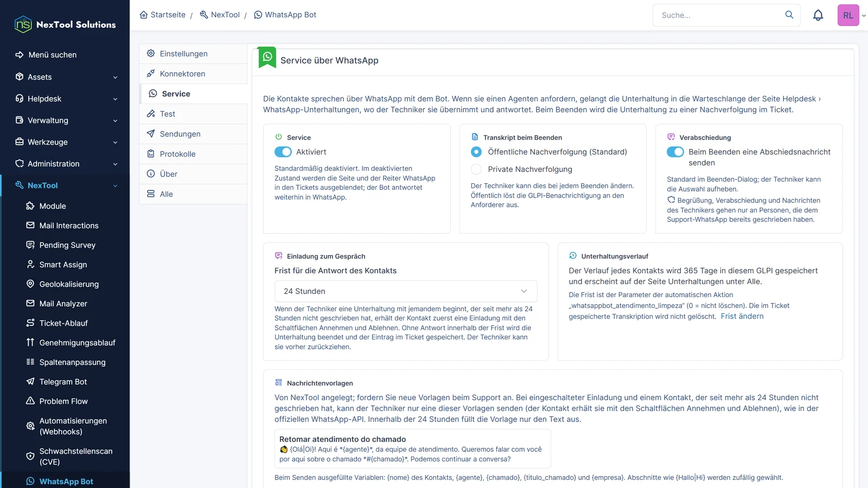The height and width of the screenshot is (488, 868).
Task: Focus the Suche search field
Action: [719, 15]
